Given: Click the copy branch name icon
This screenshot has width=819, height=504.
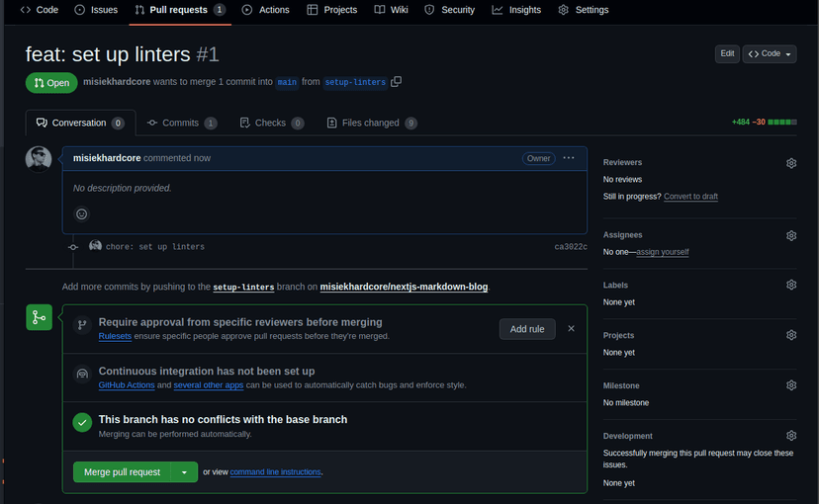Looking at the screenshot, I should coord(397,82).
